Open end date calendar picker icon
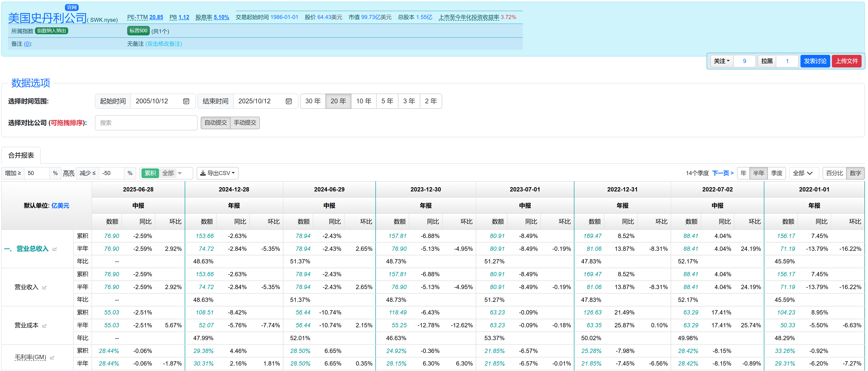Viewport: 868px width, 371px height. click(x=288, y=101)
